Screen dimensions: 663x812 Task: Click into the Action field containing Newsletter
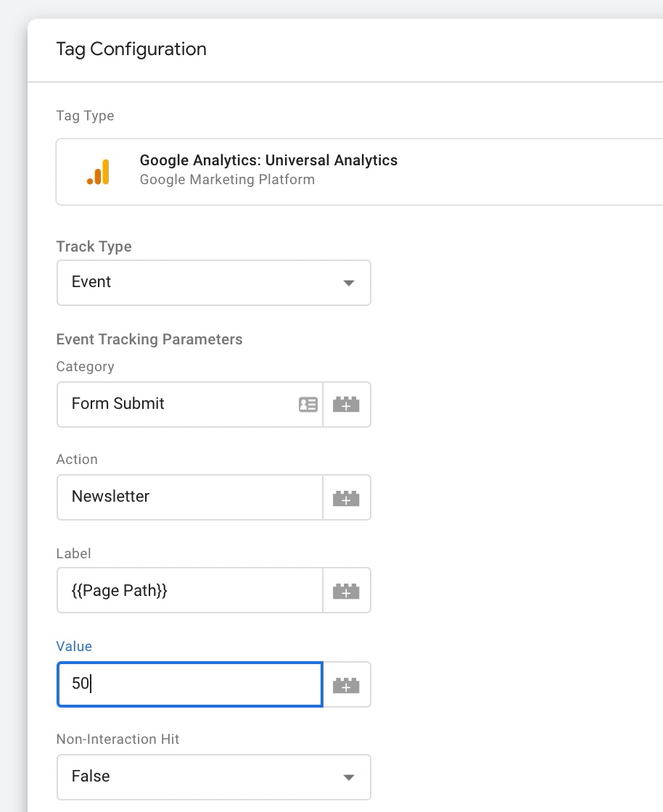189,497
